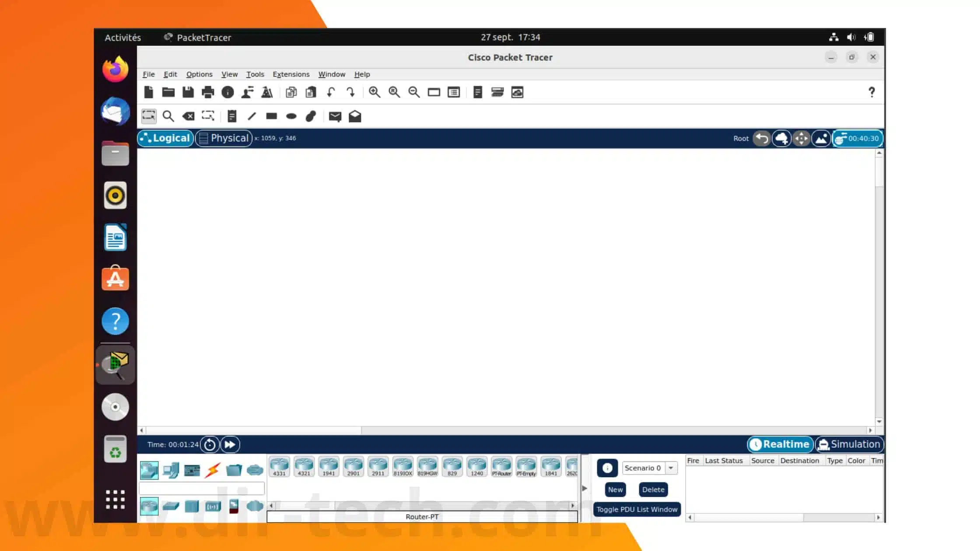The height and width of the screenshot is (551, 980).
Task: Select the Resize Shape tool
Action: [x=208, y=116]
